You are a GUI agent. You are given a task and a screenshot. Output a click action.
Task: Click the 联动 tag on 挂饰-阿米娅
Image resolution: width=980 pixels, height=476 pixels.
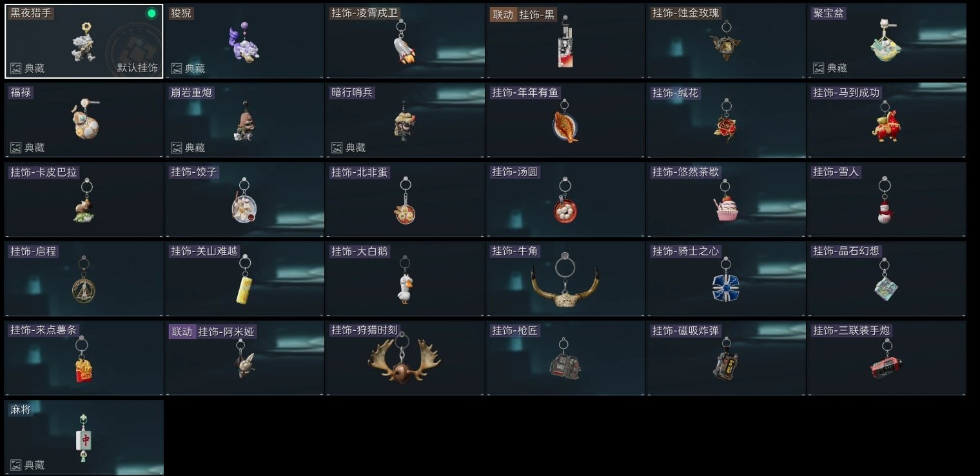tap(181, 332)
